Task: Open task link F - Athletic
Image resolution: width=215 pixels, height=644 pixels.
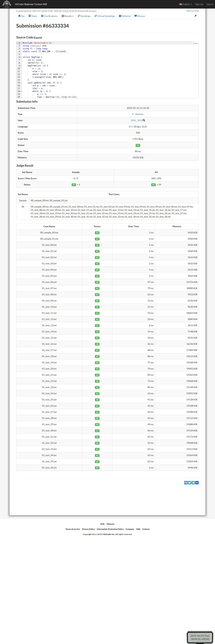Action: tap(138, 114)
